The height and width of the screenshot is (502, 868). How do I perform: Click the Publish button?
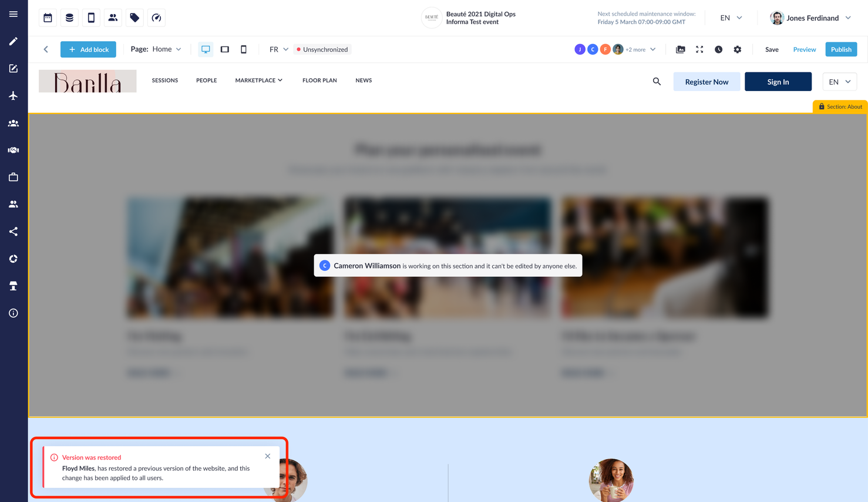click(x=841, y=49)
